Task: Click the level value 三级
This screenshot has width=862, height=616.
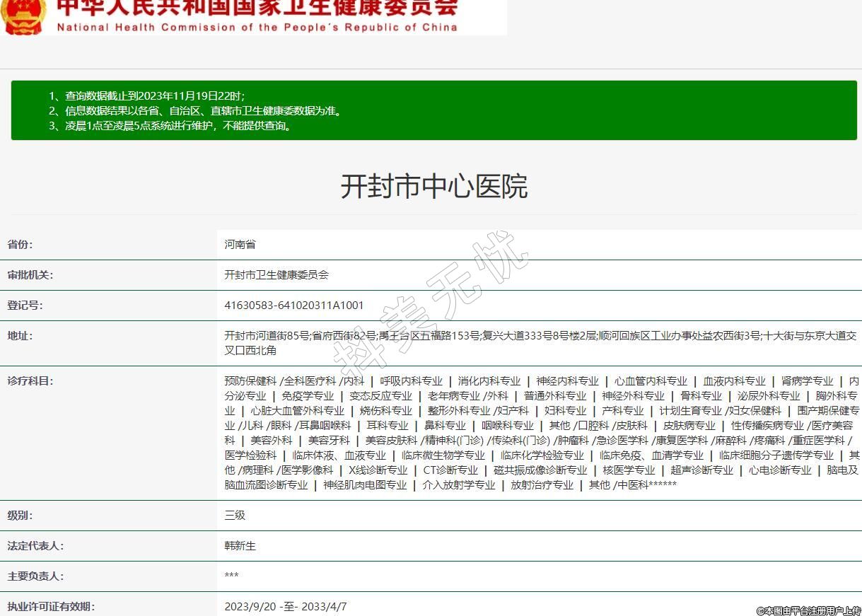Action: pos(235,516)
